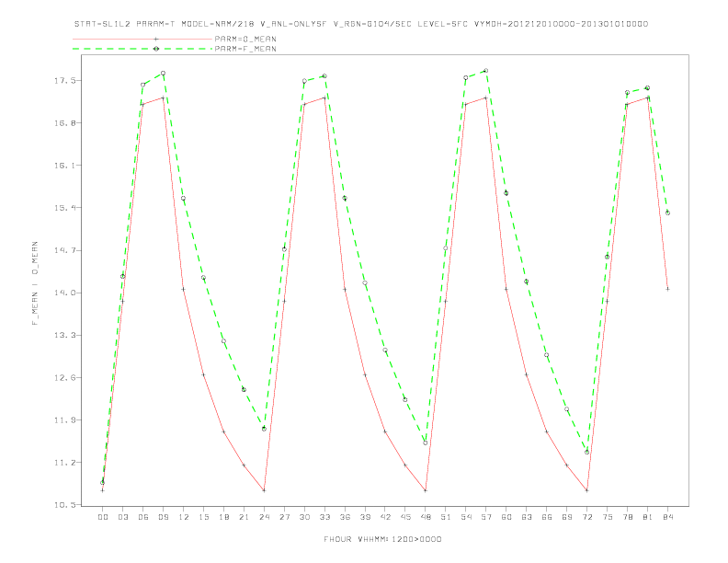Click the 24 forecast hour tick label
This screenshot has height=563, width=728.
264,517
